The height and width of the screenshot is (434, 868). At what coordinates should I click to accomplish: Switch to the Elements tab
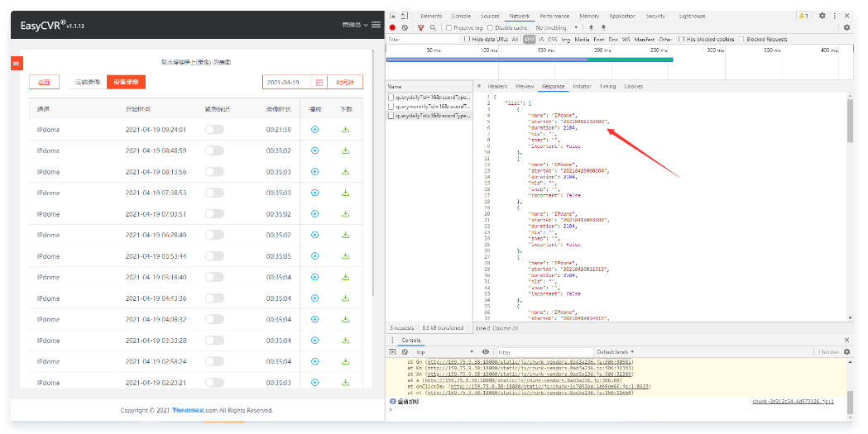tap(430, 16)
